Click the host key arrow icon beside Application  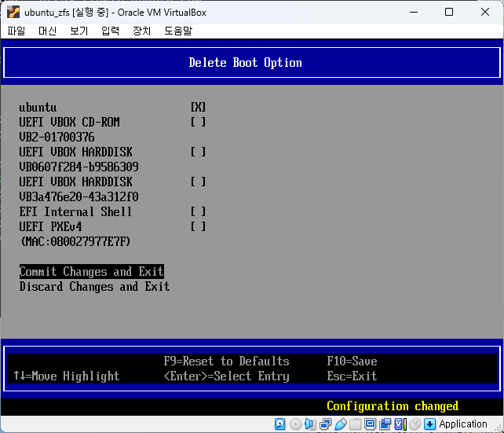(x=429, y=424)
